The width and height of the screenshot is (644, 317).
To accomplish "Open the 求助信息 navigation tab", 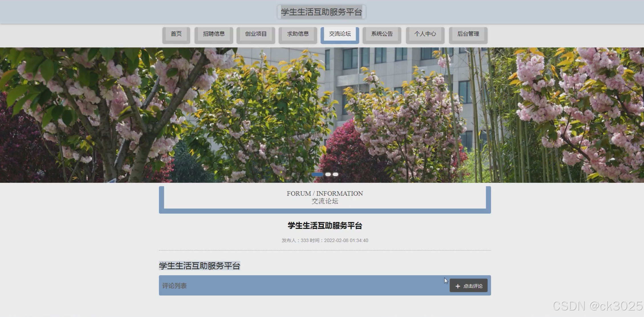I will tap(298, 34).
